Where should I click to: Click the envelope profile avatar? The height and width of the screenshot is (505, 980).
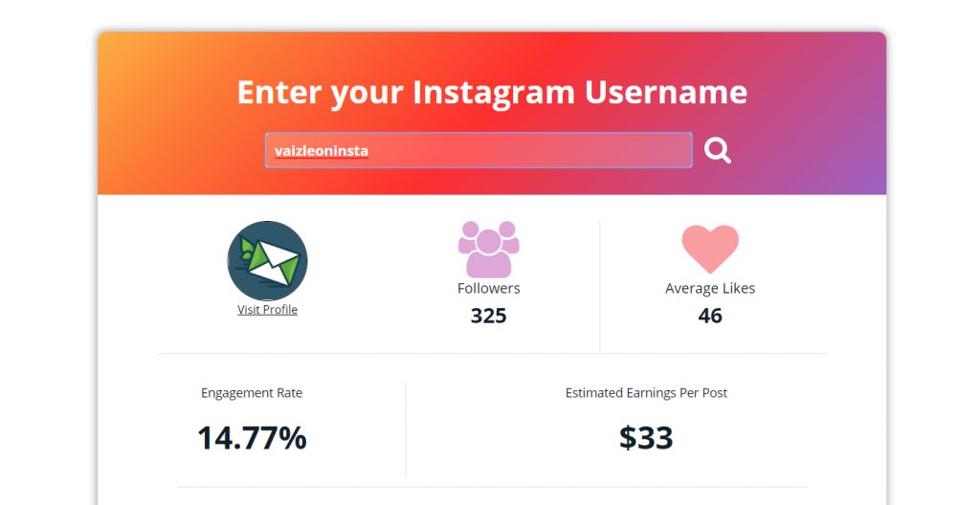[x=268, y=260]
